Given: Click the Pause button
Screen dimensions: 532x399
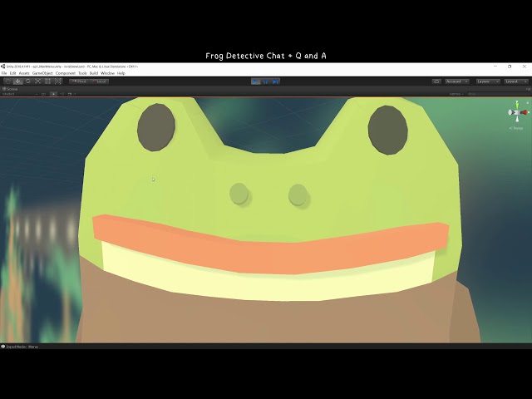Looking at the screenshot, I should pos(266,81).
